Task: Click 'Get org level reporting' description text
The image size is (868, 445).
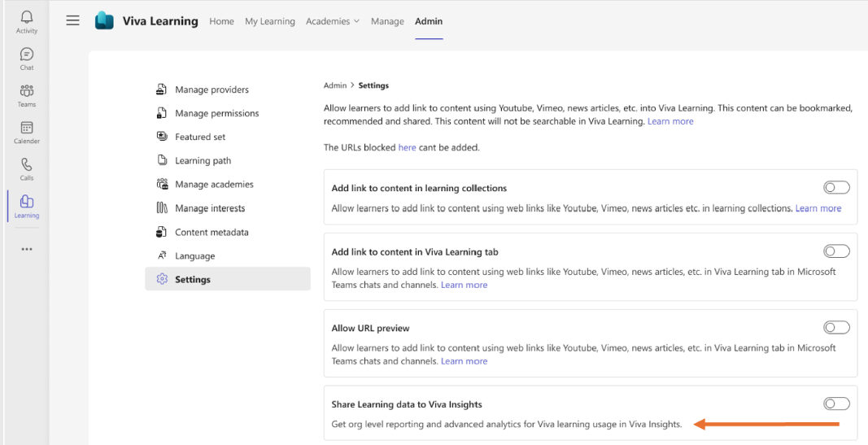Action: [x=507, y=424]
